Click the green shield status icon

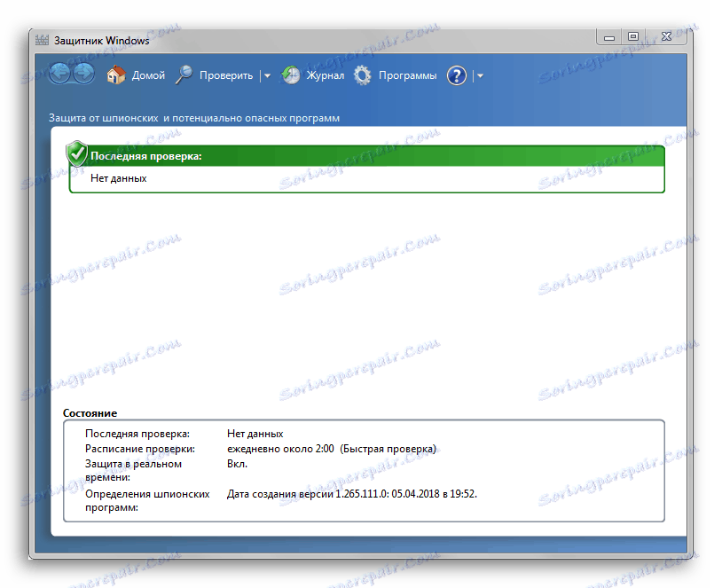(x=77, y=153)
